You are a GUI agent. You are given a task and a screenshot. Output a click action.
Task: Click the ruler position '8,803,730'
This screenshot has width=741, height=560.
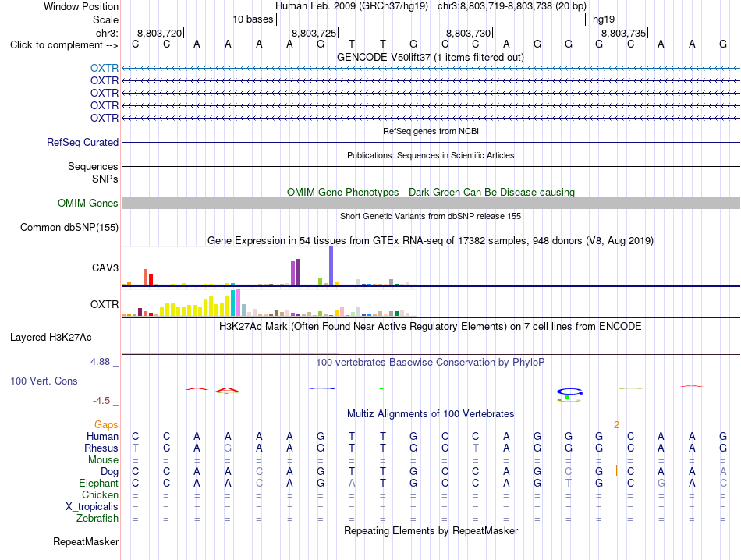click(x=468, y=33)
